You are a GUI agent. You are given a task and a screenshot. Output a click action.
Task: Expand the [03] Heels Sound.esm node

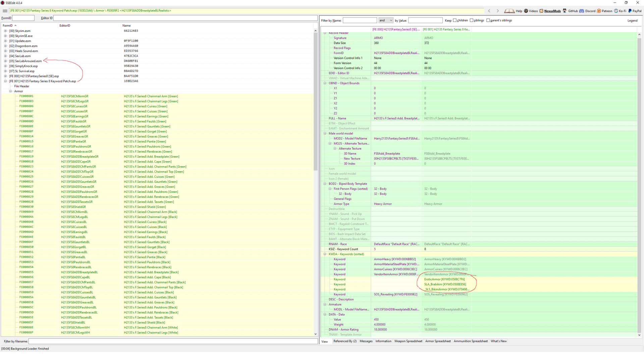point(5,51)
